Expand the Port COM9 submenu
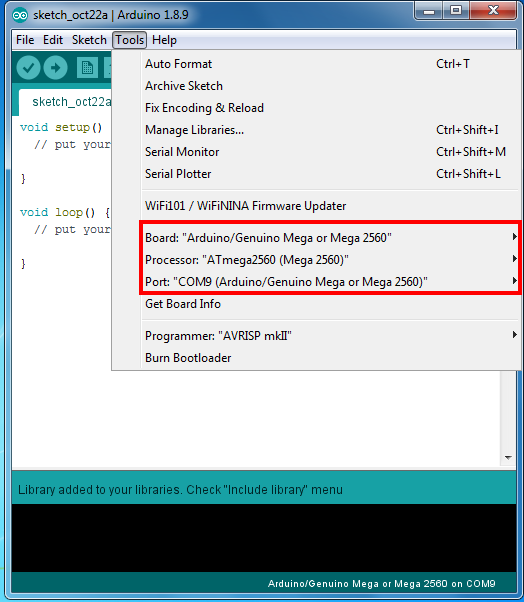The image size is (524, 602). [331, 281]
